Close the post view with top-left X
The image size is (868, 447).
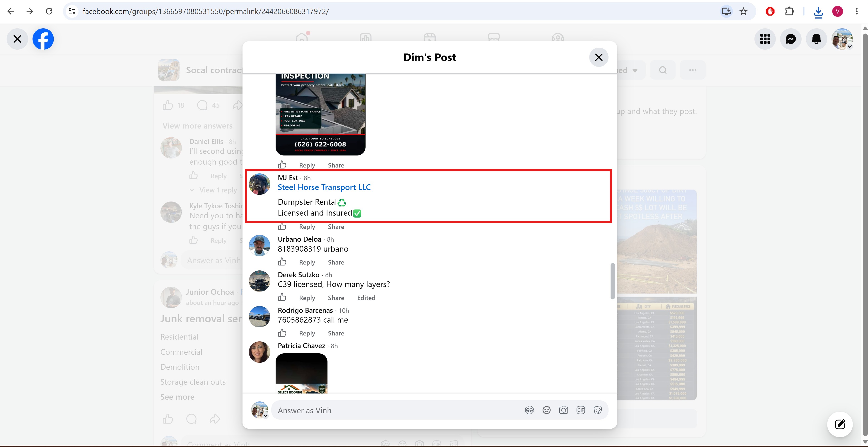17,39
